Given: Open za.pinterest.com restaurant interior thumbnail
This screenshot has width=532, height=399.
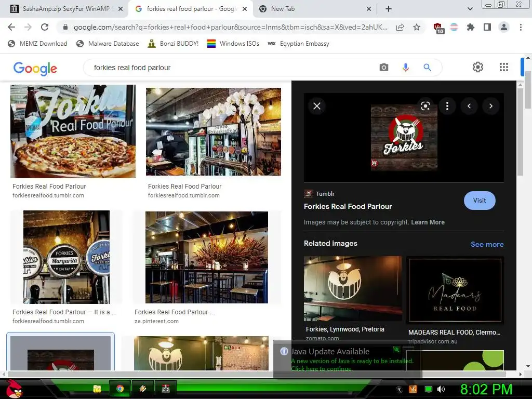Looking at the screenshot, I should 207,257.
